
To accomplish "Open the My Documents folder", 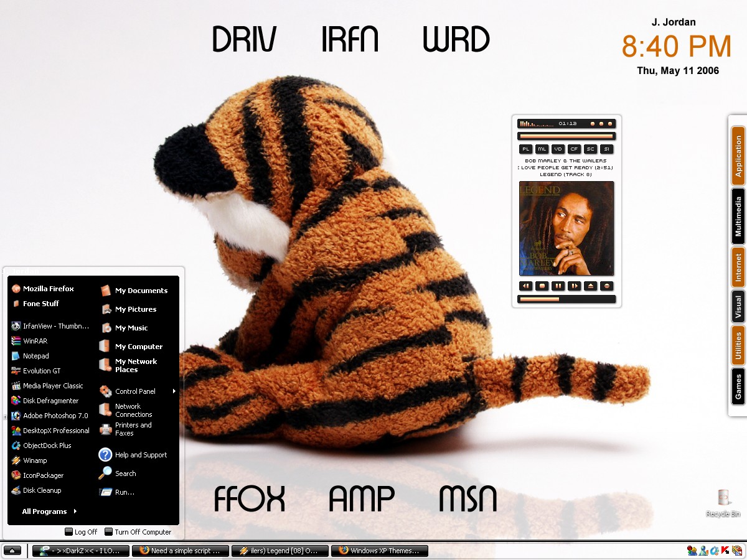I will 133,291.
